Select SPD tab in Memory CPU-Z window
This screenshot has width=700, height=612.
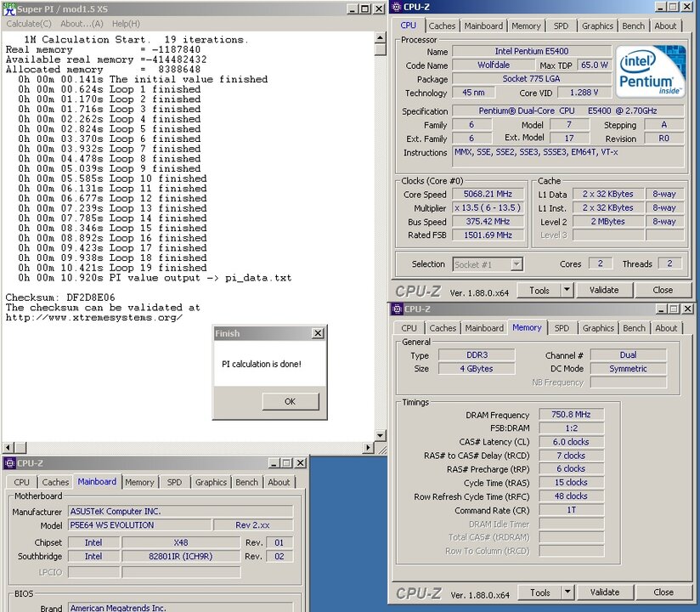(562, 328)
